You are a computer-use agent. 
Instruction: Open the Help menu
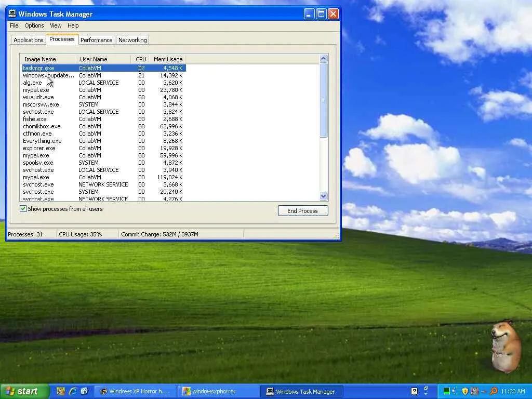pyautogui.click(x=73, y=25)
